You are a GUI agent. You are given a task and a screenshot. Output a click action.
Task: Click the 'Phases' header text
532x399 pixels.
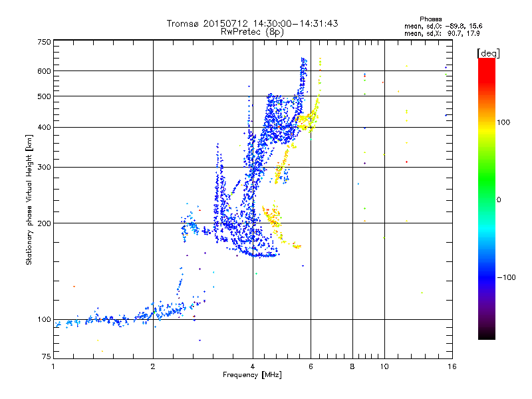[430, 19]
